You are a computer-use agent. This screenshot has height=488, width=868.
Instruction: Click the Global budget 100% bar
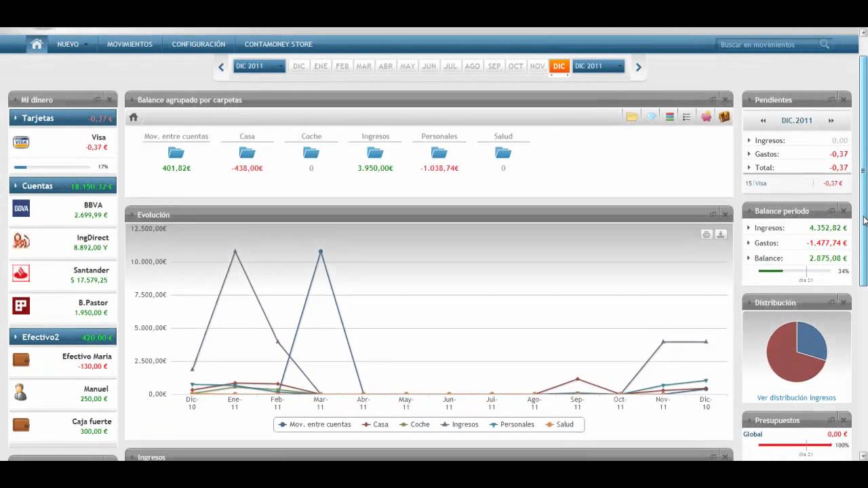point(795,445)
